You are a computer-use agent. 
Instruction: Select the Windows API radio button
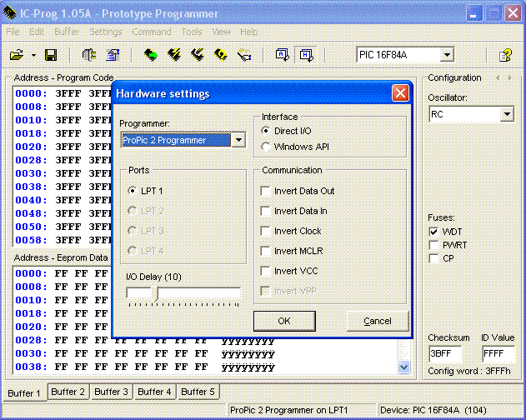point(266,147)
